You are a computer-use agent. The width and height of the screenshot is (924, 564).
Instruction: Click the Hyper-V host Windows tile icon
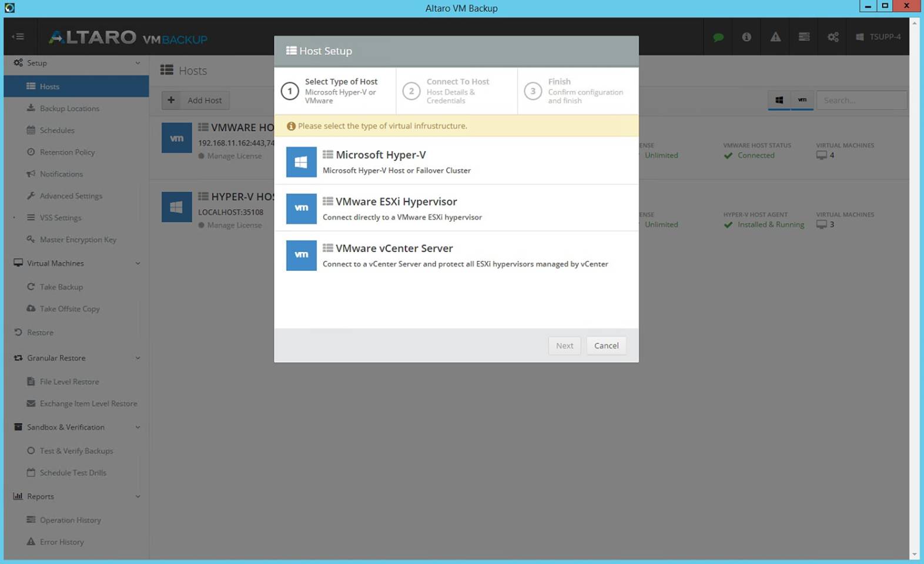(177, 207)
